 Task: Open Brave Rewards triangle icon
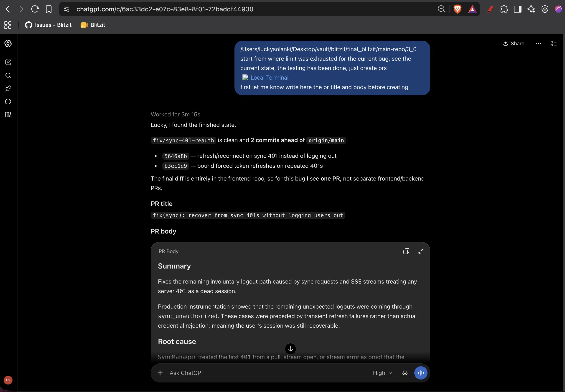[x=472, y=9]
